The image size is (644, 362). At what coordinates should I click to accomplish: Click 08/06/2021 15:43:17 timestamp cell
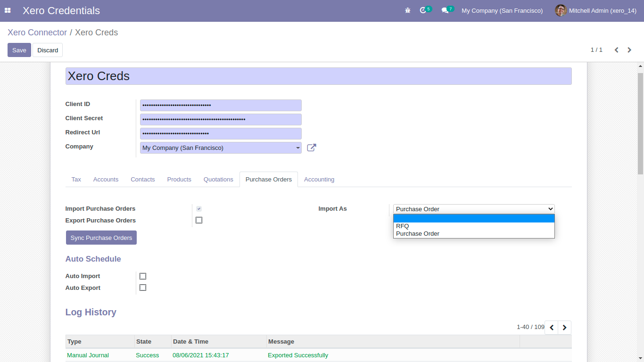tap(201, 355)
